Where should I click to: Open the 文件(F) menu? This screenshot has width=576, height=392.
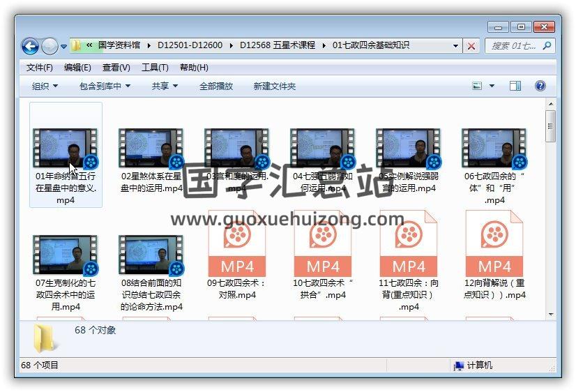pyautogui.click(x=39, y=68)
